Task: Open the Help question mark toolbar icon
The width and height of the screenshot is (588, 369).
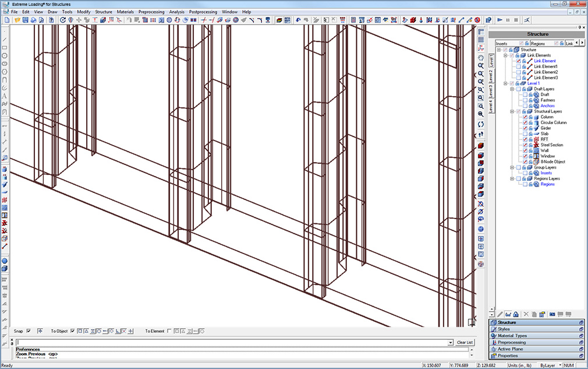Action: tap(51, 19)
